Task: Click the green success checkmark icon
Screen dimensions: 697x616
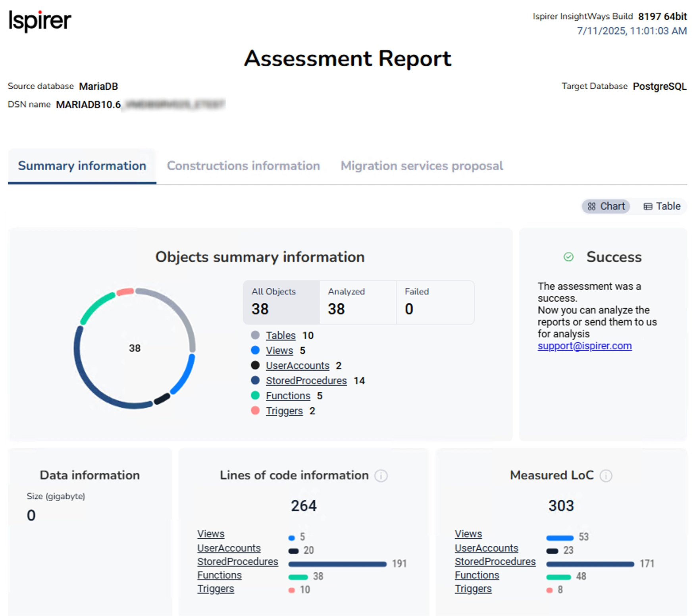Action: tap(568, 257)
